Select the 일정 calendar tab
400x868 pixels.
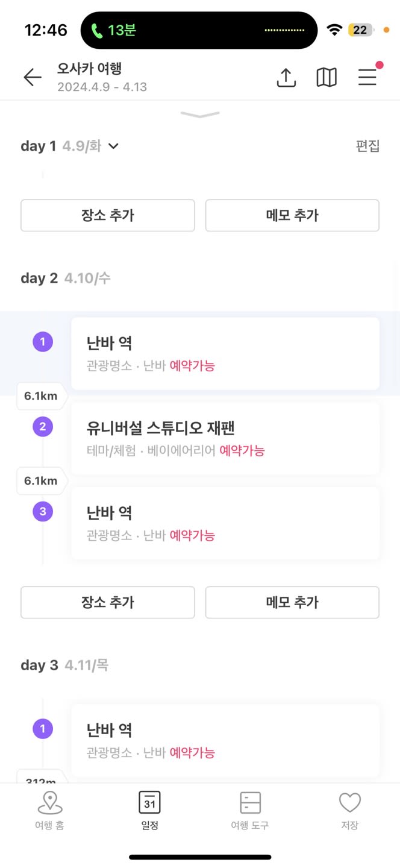[150, 811]
